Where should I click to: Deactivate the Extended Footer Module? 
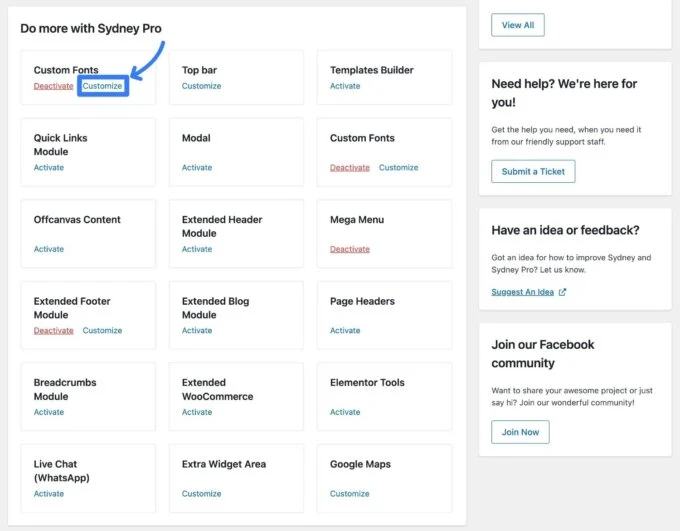53,330
